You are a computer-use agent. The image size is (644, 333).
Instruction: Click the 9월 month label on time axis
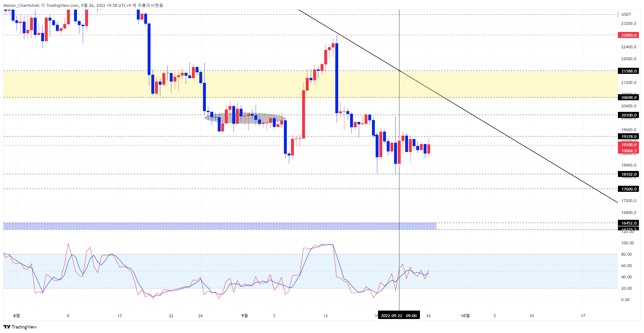pyautogui.click(x=244, y=316)
